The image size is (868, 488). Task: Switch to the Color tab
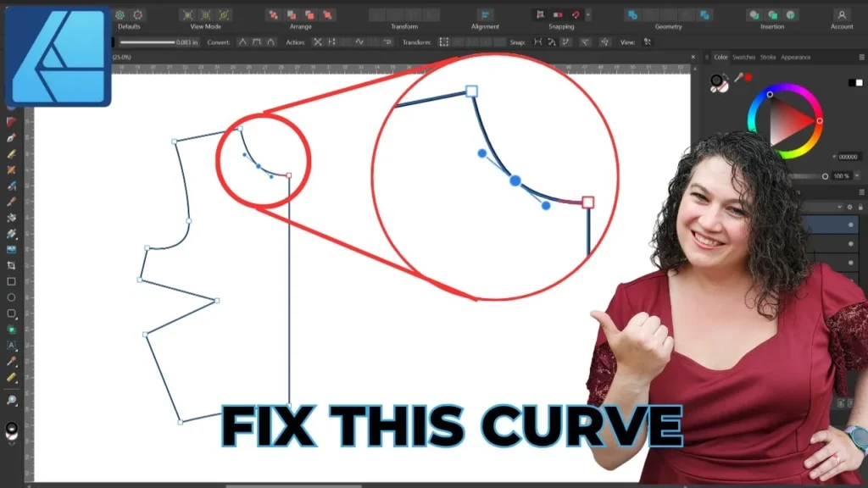point(721,57)
